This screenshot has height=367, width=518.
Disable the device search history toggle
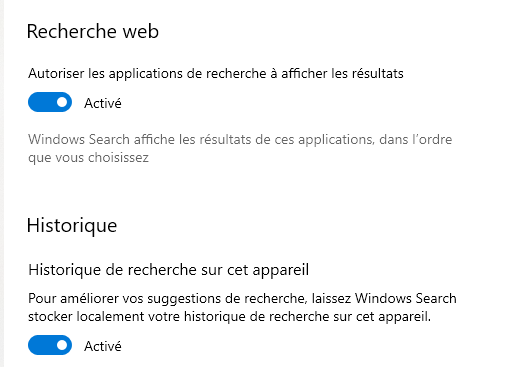(50, 345)
